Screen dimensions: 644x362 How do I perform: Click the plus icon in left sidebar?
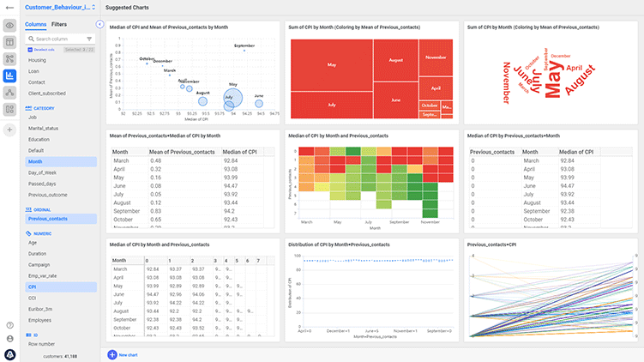tap(9, 130)
